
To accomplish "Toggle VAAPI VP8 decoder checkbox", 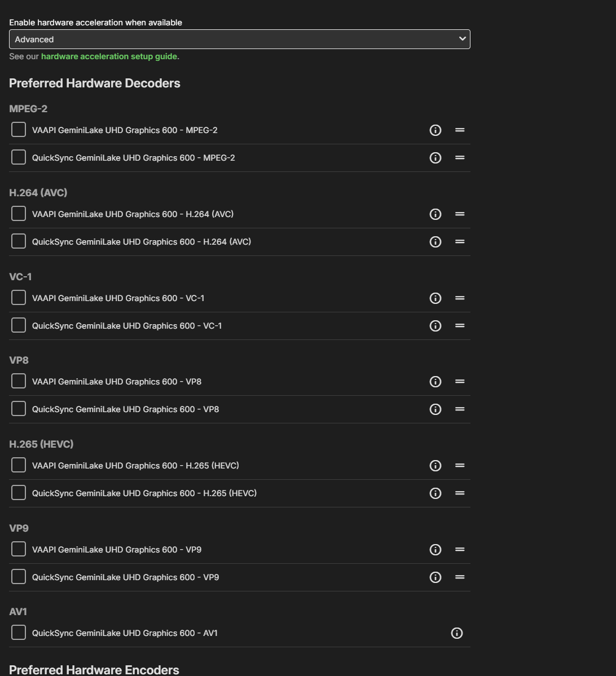I will 19,381.
